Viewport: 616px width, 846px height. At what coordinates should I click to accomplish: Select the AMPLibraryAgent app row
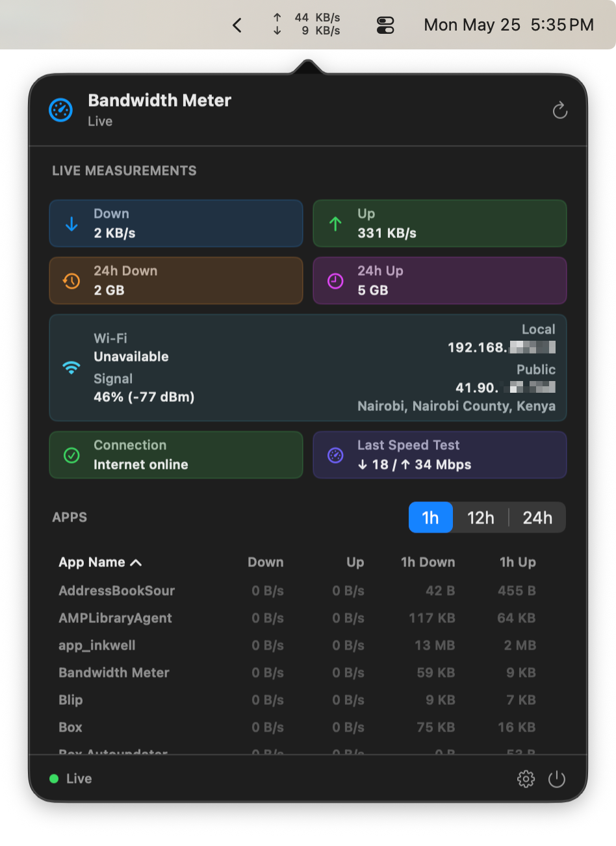[x=298, y=618]
